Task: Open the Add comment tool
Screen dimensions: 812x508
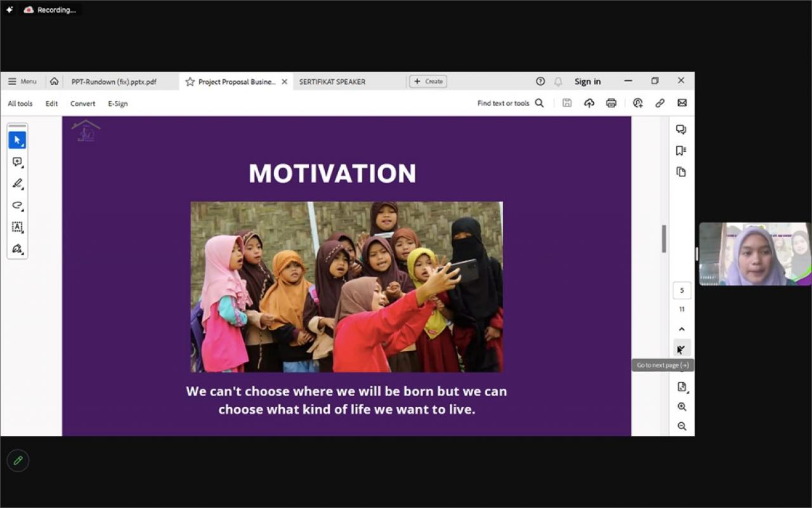Action: [17, 161]
